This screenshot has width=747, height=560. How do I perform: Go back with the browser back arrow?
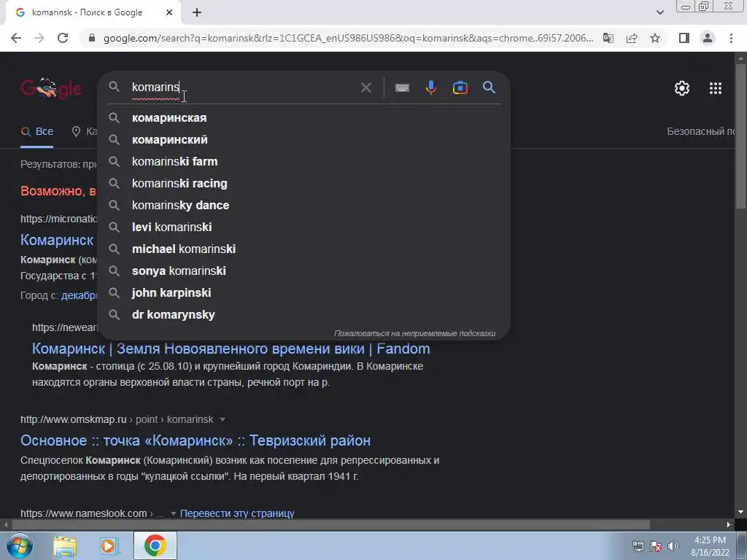click(x=16, y=38)
